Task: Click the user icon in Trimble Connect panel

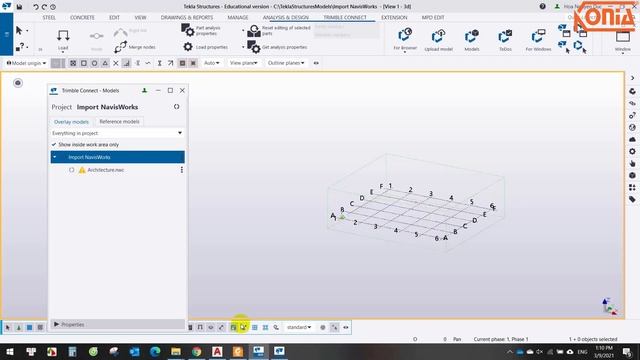Action: pos(144,90)
